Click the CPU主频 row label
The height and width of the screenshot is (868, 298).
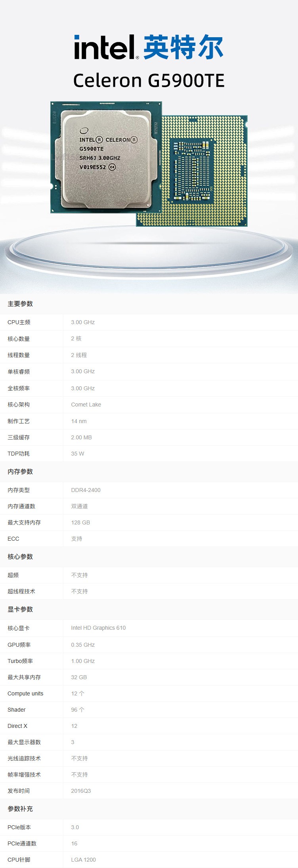pos(19,322)
